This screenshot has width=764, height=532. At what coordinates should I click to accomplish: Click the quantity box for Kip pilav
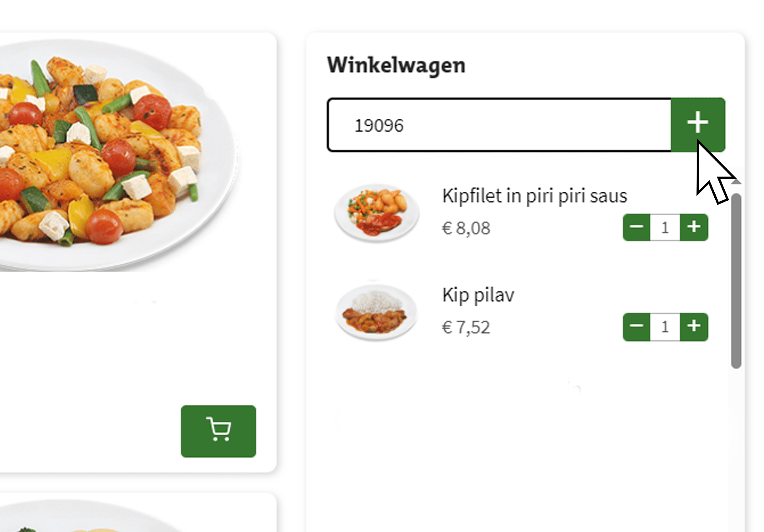coord(665,326)
